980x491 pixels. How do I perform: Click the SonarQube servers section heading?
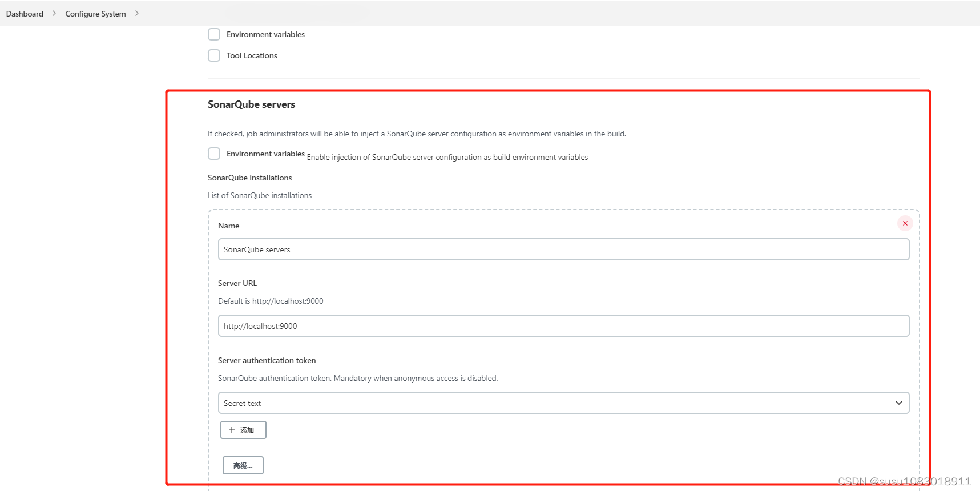point(251,104)
